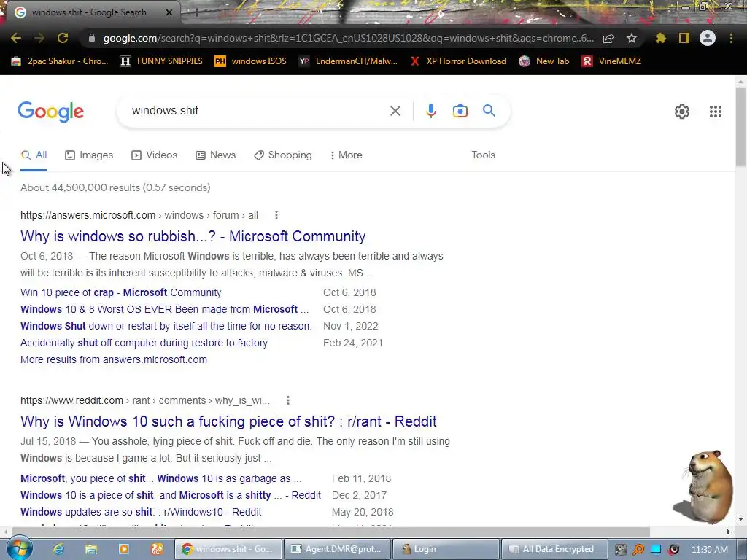Open the windows ISOS bookmark
Viewport: 747px width, 560px height.
[251, 61]
